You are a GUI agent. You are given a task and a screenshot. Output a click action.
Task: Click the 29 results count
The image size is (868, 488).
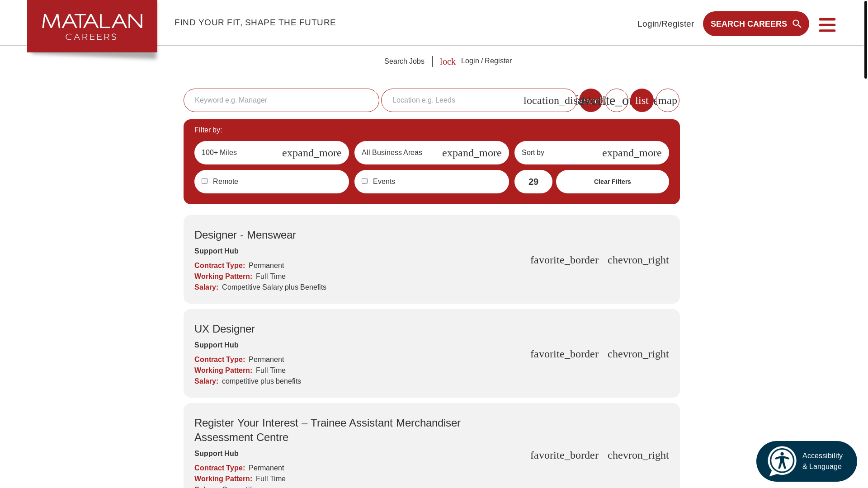click(533, 182)
